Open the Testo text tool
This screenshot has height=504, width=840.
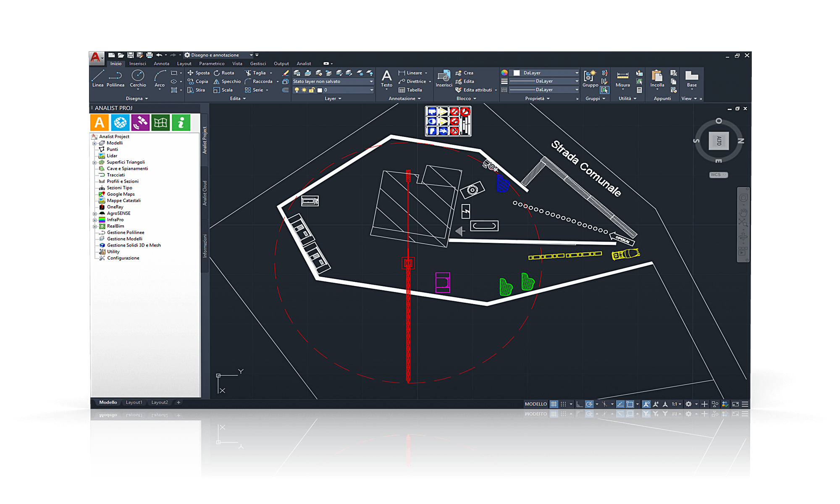pyautogui.click(x=386, y=79)
